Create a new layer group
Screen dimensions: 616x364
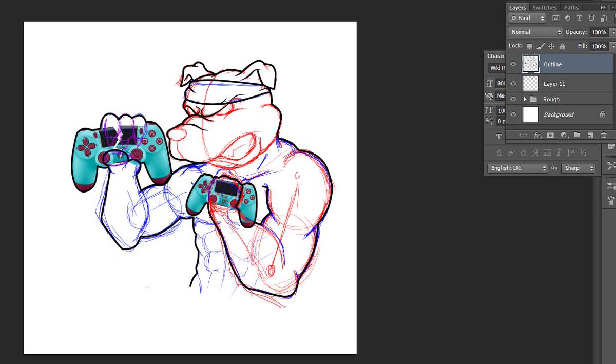(576, 135)
